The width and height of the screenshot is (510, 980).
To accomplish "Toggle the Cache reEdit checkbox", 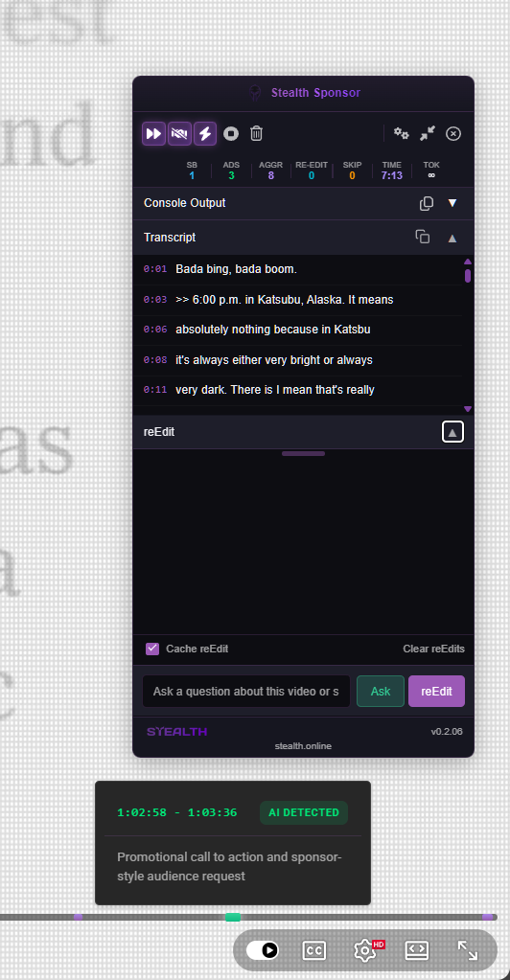I will [x=152, y=649].
